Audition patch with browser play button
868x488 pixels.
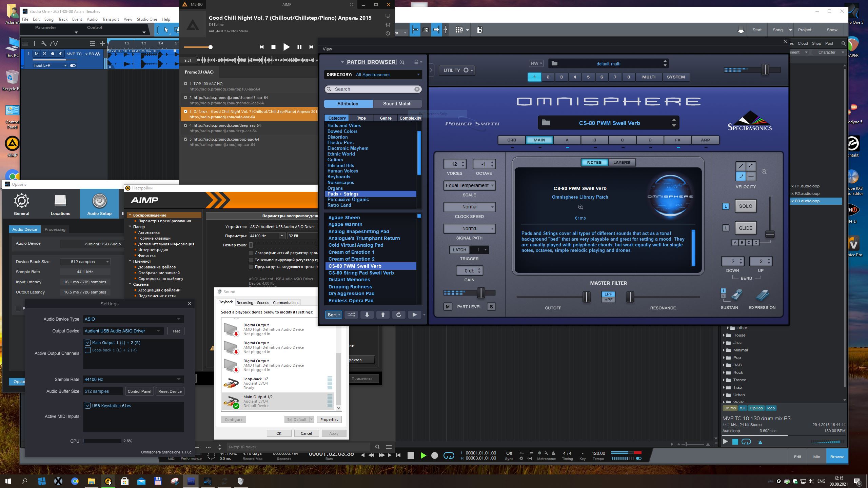point(414,315)
